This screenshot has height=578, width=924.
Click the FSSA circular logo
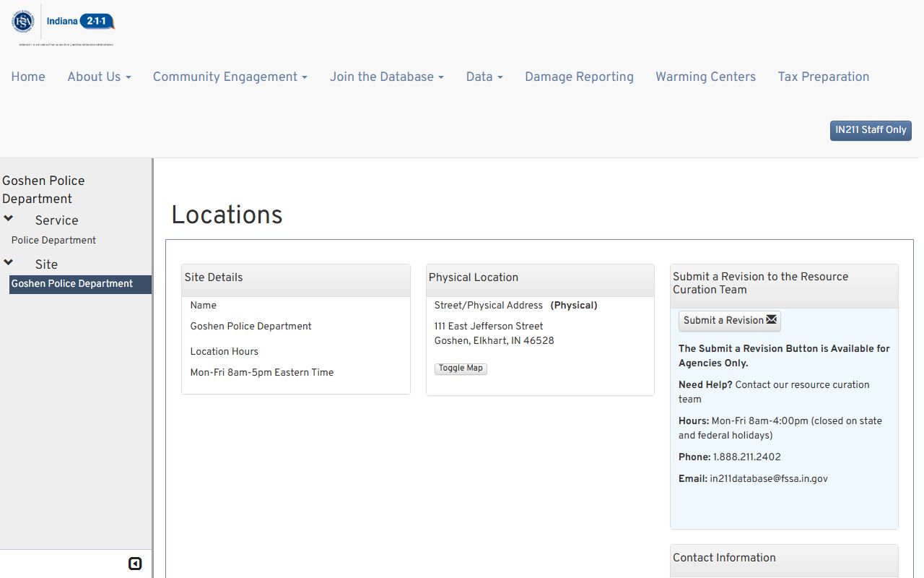(23, 21)
